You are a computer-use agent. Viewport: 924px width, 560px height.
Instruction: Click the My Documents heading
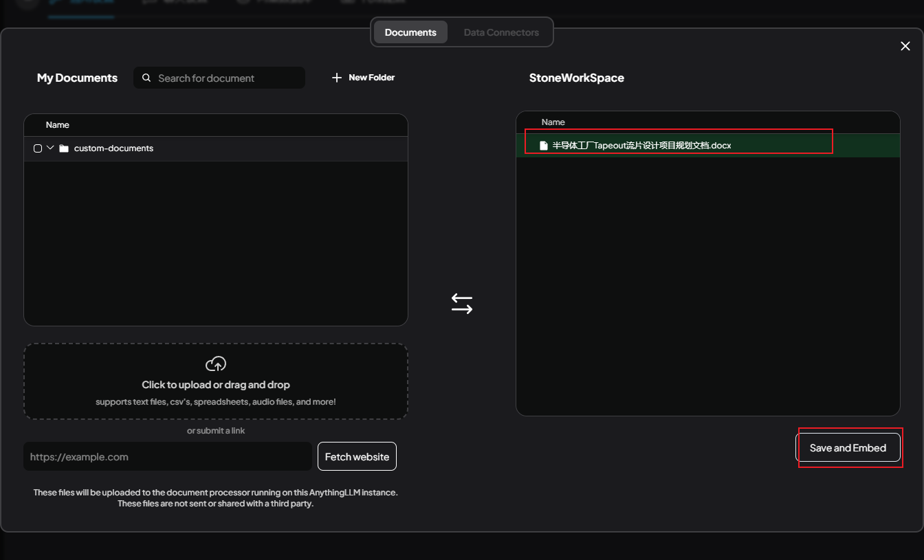77,78
